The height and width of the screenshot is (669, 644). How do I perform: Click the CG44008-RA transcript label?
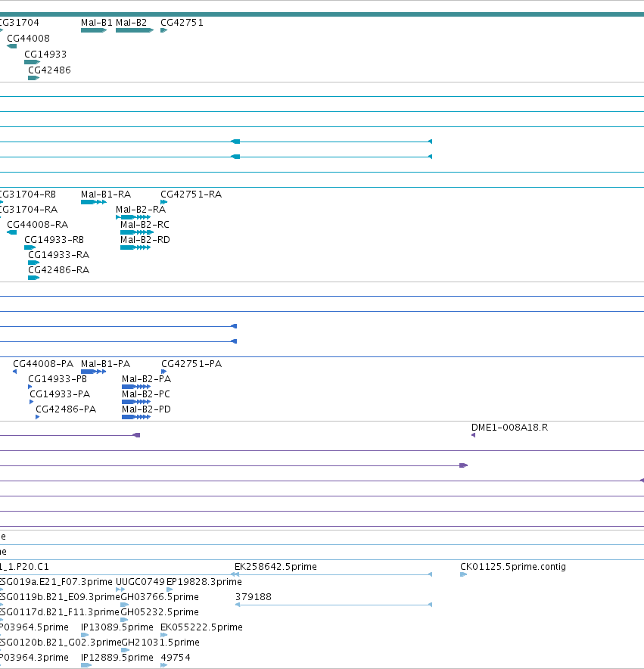click(x=38, y=225)
